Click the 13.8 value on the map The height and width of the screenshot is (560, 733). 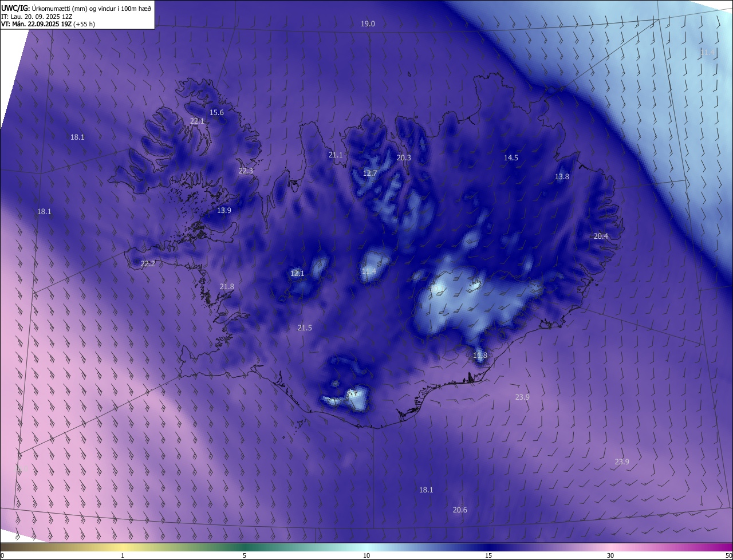click(562, 176)
